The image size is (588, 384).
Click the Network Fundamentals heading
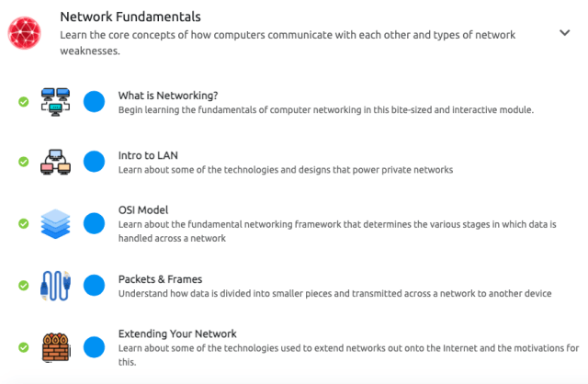[130, 17]
